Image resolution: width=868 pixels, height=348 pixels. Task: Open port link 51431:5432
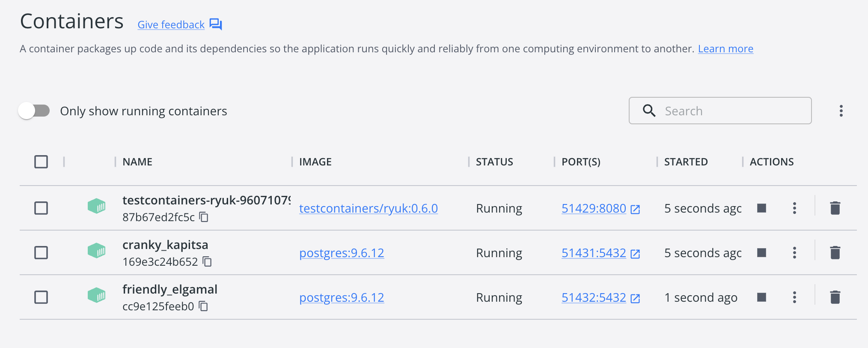coord(594,253)
